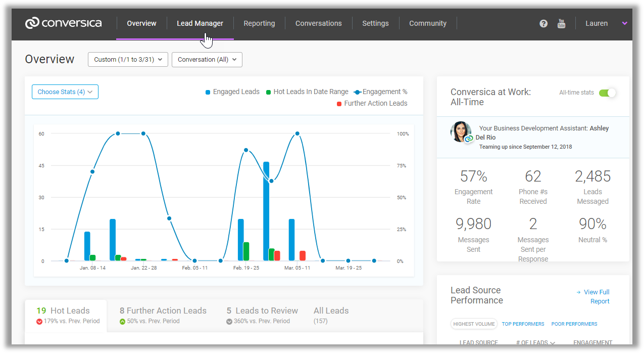The height and width of the screenshot is (353, 644).
Task: Click the Feb. 19 - 25 axis label
Action: (x=246, y=268)
